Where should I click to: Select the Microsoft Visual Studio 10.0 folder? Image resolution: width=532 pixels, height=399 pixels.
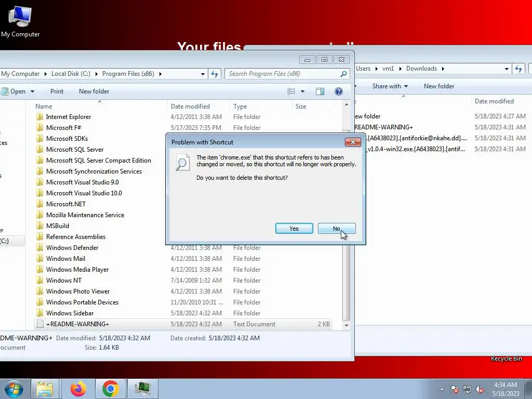point(84,193)
